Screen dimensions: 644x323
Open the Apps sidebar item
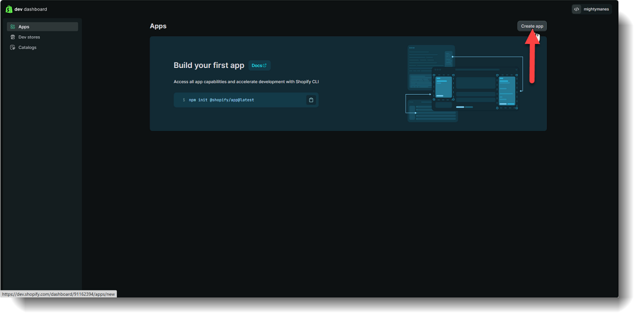42,27
